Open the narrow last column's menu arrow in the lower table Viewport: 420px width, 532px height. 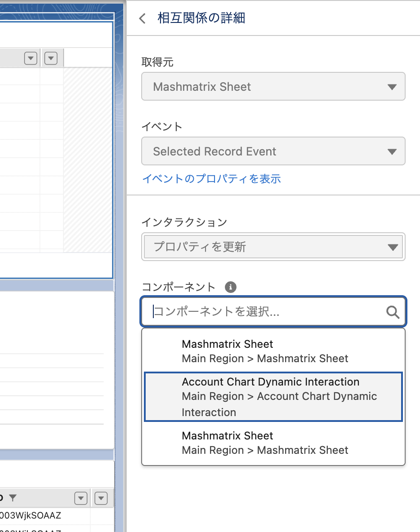[x=101, y=498]
